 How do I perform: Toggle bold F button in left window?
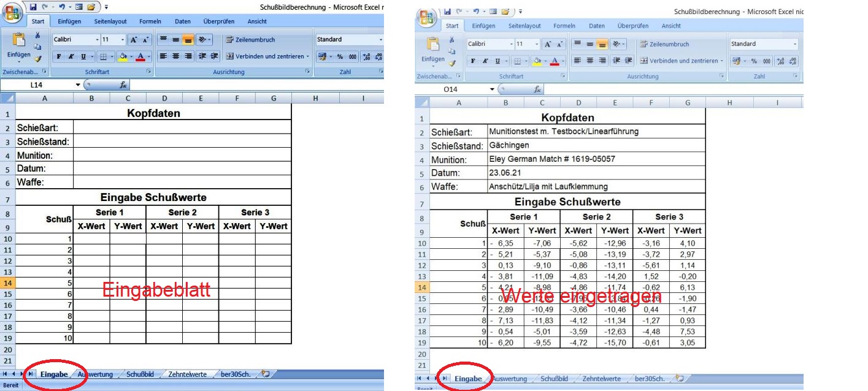tap(59, 57)
